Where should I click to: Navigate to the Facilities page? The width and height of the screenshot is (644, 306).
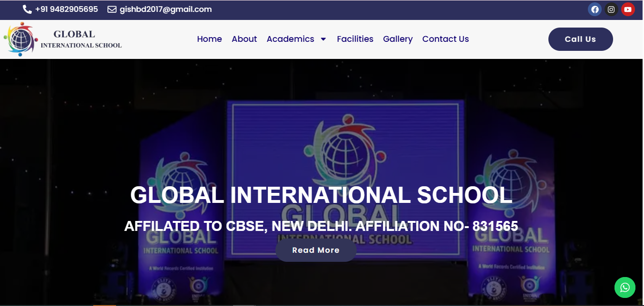point(355,39)
